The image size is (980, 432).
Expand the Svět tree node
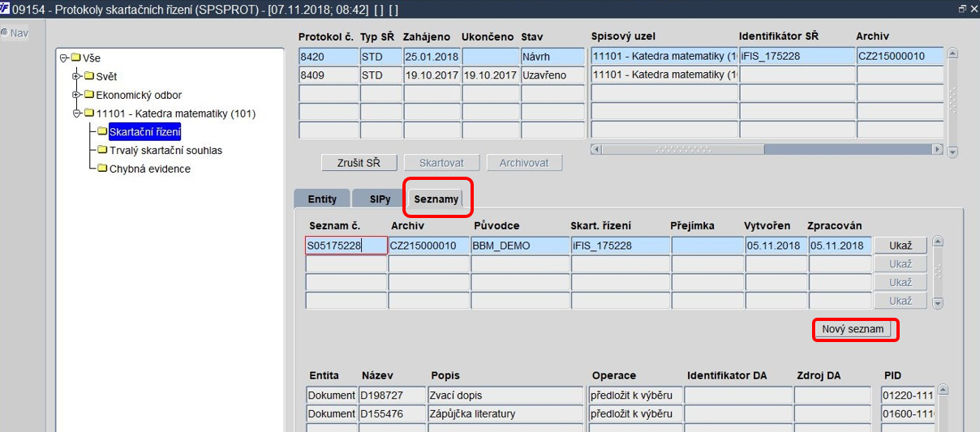77,76
